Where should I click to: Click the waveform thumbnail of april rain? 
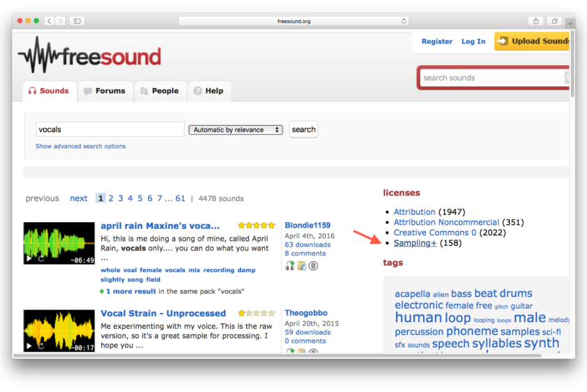[x=59, y=243]
